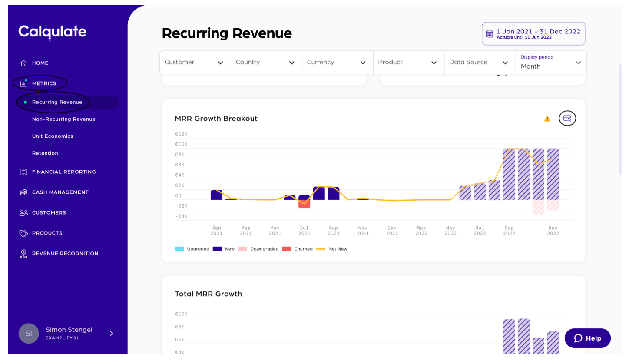Click the Jan 2021 new MRR bar
Screen dimensions: 629x364
[217, 195]
